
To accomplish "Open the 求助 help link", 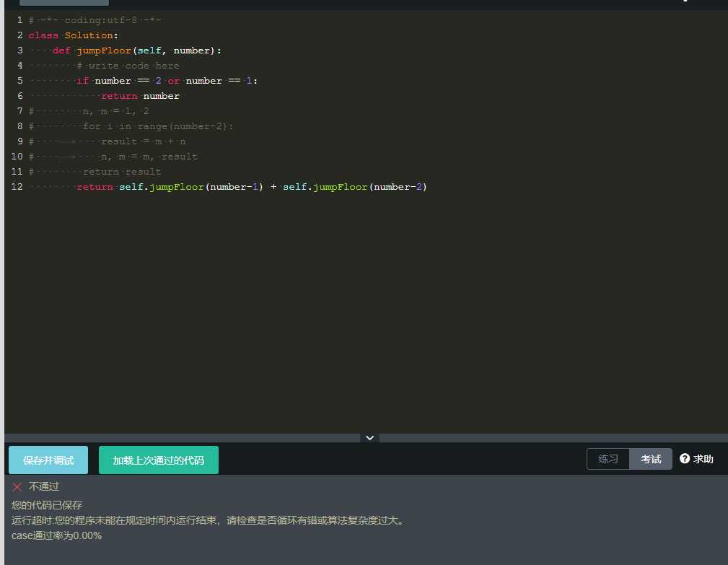I will click(x=696, y=459).
